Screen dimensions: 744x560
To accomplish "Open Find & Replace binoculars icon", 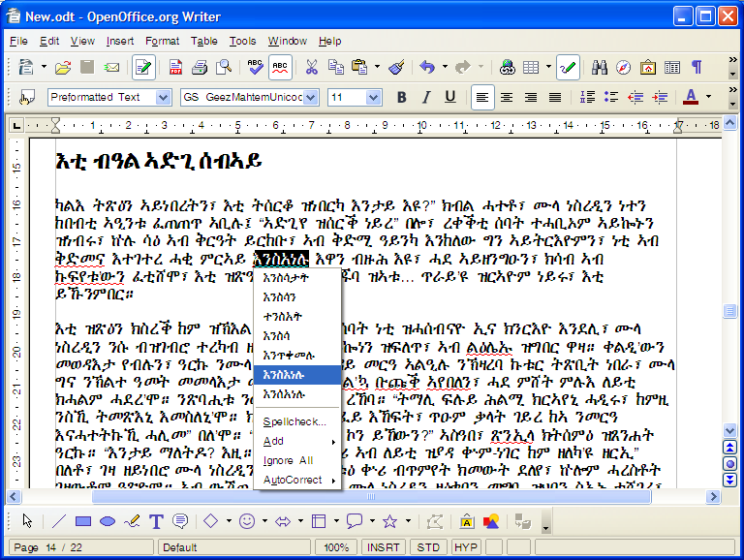I will tap(600, 68).
